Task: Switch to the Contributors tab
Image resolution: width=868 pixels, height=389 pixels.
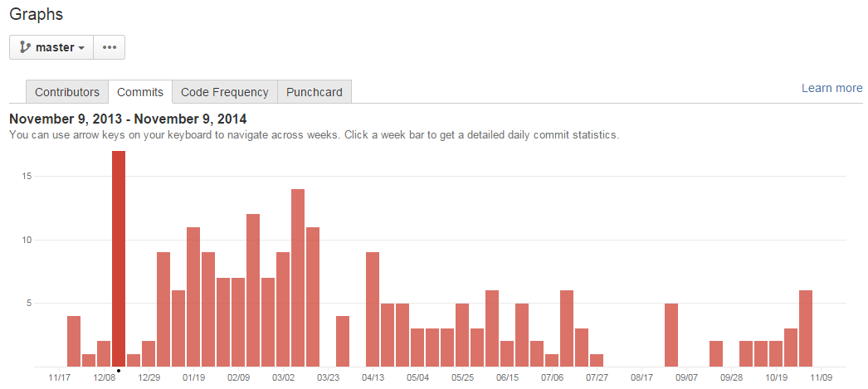Action: coord(67,92)
